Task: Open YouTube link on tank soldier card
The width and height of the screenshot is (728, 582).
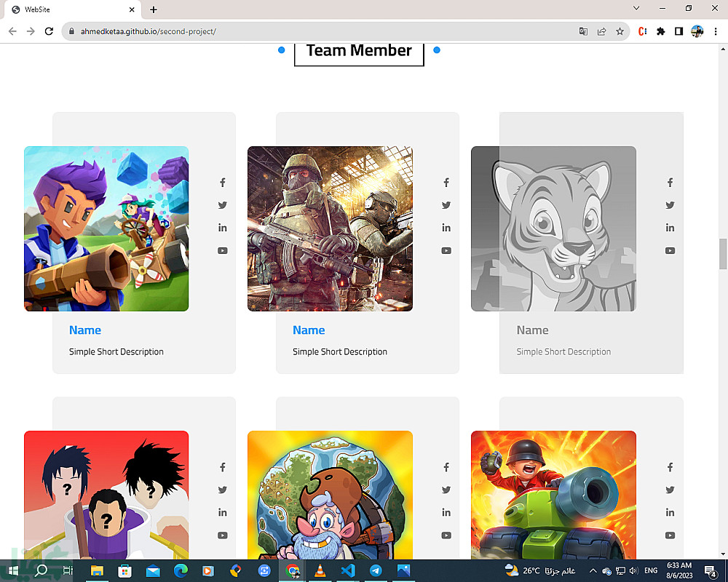Action: click(670, 535)
